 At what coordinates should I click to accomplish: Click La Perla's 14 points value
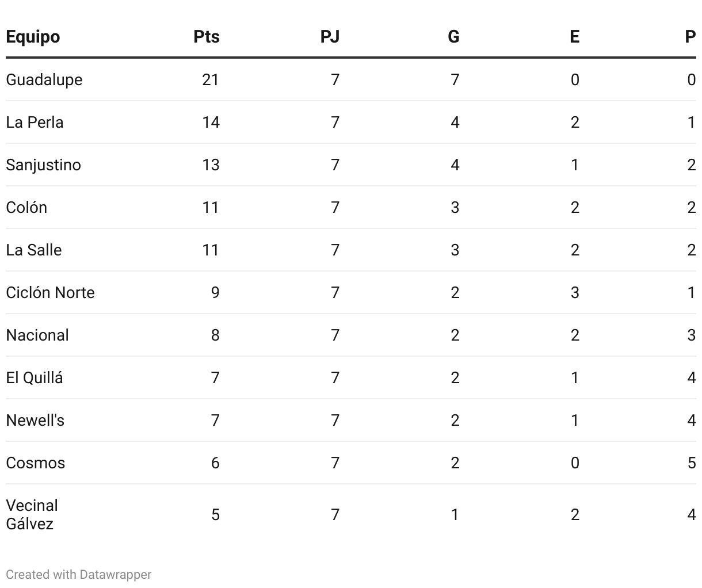(211, 122)
